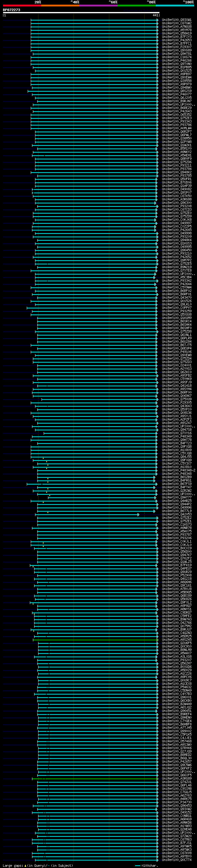The image size is (197, 868).
Task: Click the UniRef100_Q9AT77 label
Action: click(x=177, y=497)
